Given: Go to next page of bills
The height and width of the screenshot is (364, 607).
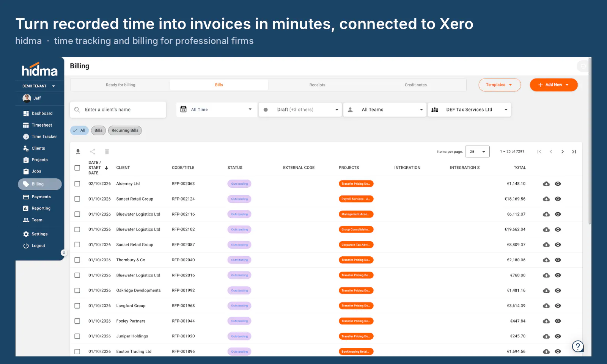Looking at the screenshot, I should click(563, 152).
